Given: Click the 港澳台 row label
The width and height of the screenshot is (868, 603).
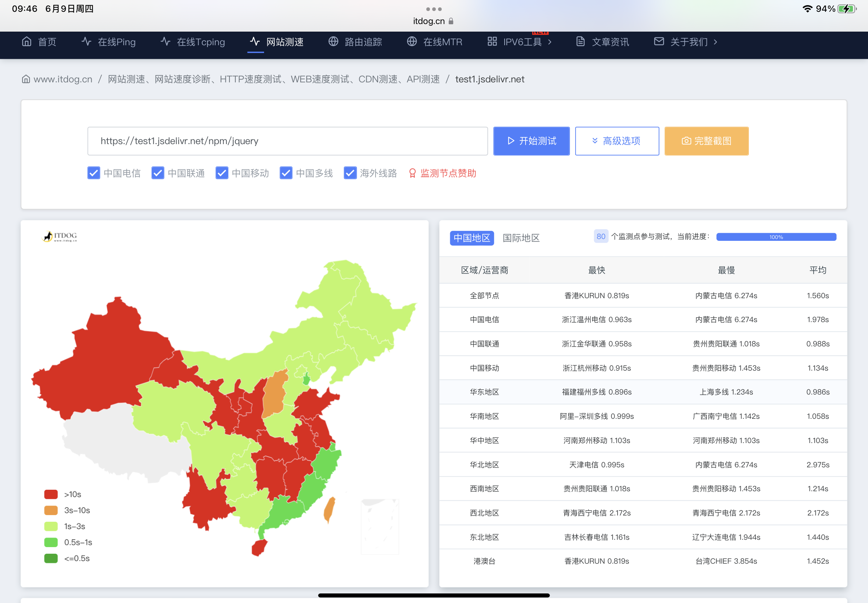Looking at the screenshot, I should coord(484,561).
